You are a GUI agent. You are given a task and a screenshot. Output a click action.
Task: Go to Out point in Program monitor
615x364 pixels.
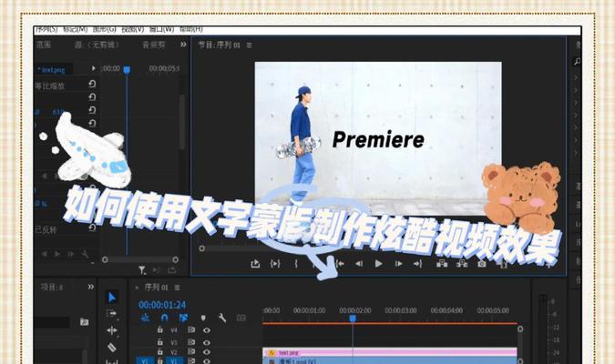click(x=417, y=264)
